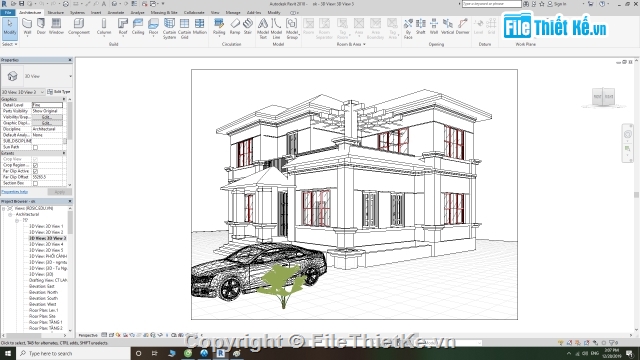
Task: Open the Massing & Site tab
Action: point(164,13)
